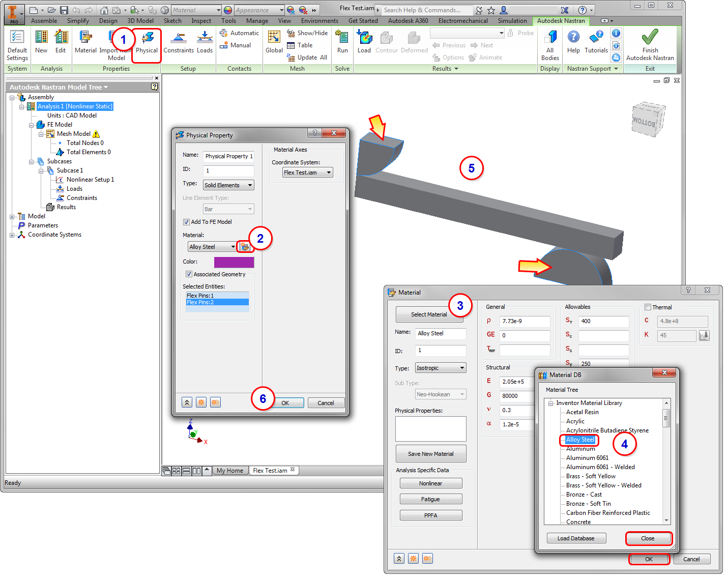
Task: Open the Inspect ribbon tab
Action: tap(201, 21)
